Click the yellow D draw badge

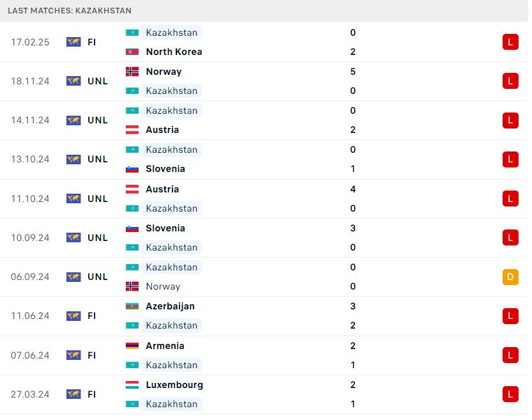(510, 277)
